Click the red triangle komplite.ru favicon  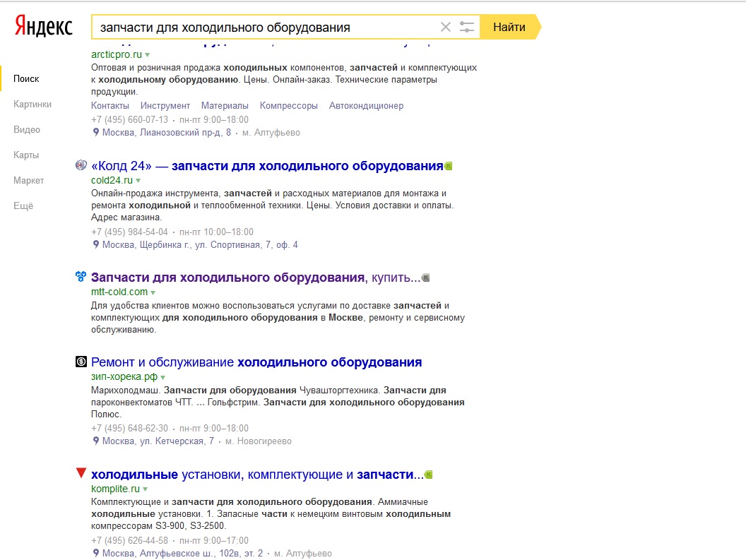(x=81, y=473)
